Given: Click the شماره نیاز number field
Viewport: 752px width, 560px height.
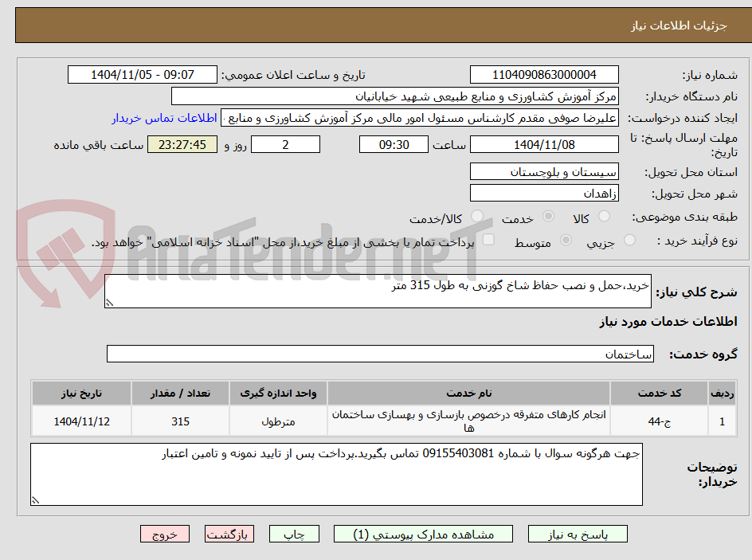Looking at the screenshot, I should click(544, 75).
